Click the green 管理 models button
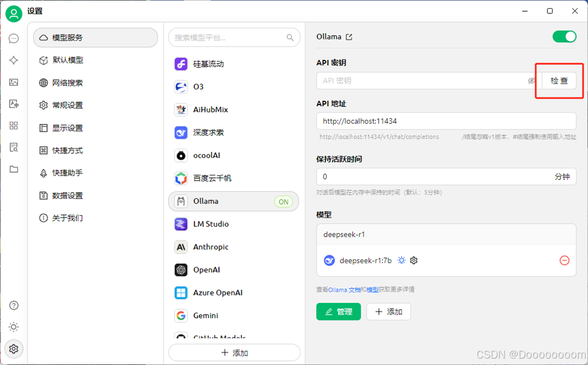This screenshot has height=365, width=588. click(339, 312)
